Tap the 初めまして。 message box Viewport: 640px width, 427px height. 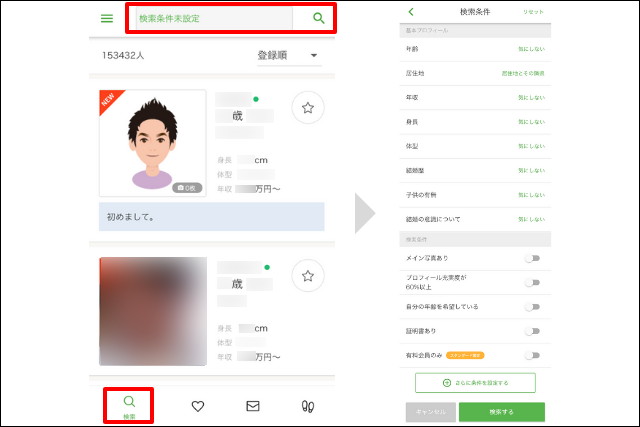211,217
